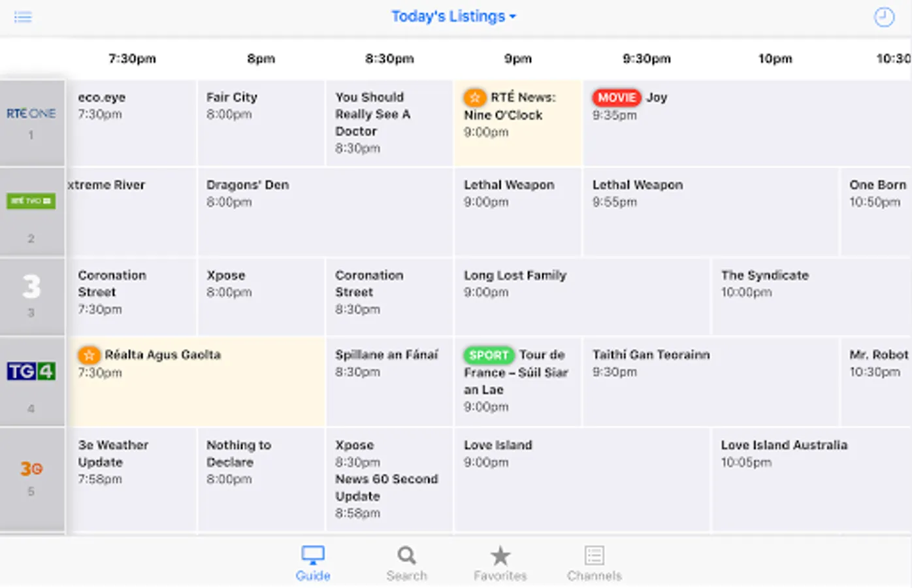This screenshot has width=912, height=588.
Task: Select the Guide tab
Action: (313, 564)
